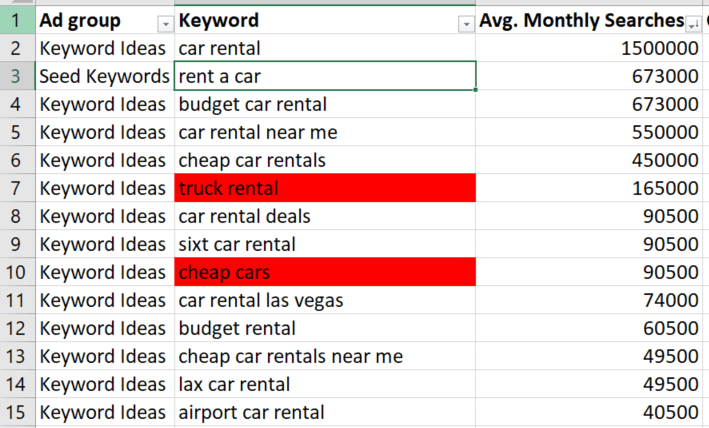The height and width of the screenshot is (428, 709).
Task: Select the 165000 value cell
Action: 589,188
